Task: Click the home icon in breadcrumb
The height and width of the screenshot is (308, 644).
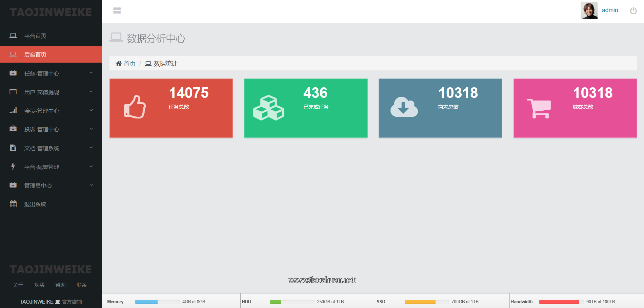Action: [x=119, y=64]
